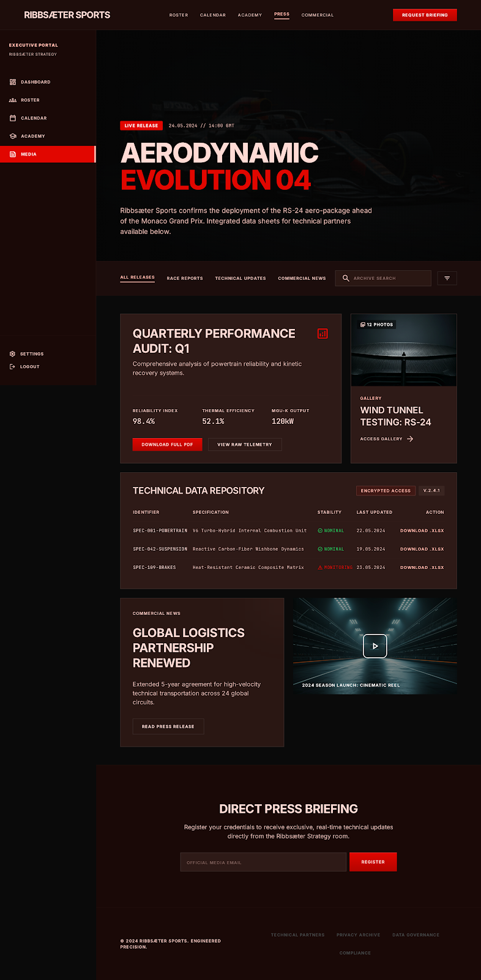Viewport: 481px width, 980px height.
Task: Click the Live Release badge
Action: click(x=141, y=126)
